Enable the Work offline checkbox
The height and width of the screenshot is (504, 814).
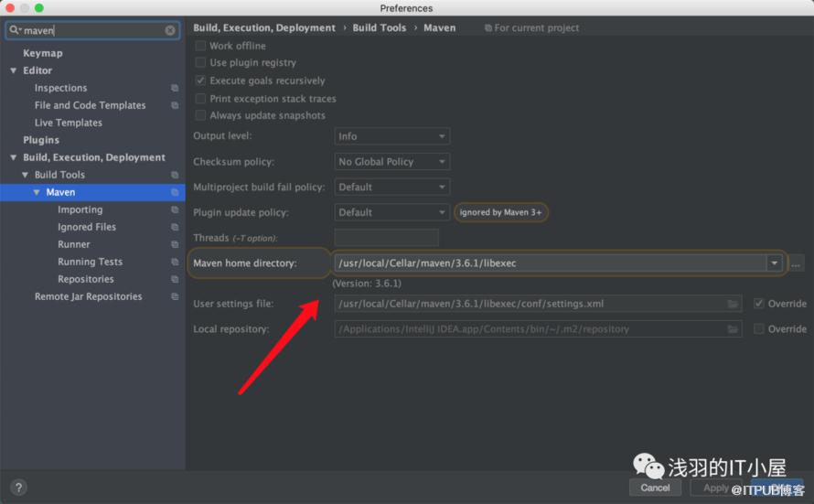tap(200, 46)
